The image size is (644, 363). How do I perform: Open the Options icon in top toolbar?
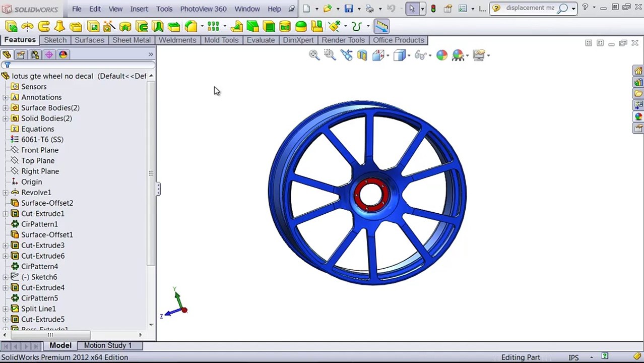[463, 9]
